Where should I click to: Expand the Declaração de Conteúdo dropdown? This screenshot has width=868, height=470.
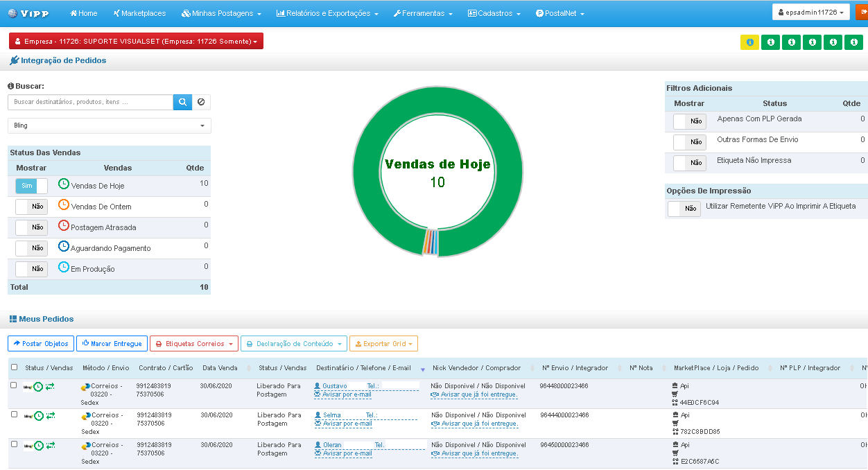pos(294,344)
